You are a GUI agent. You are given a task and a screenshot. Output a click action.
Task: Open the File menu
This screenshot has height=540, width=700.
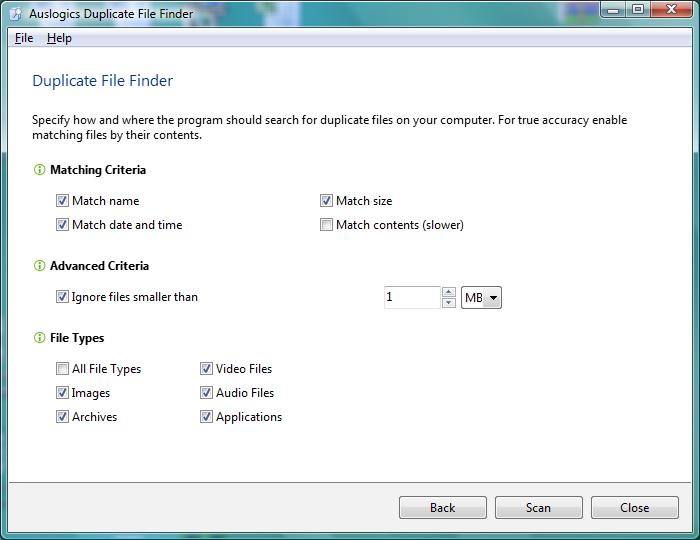[24, 38]
